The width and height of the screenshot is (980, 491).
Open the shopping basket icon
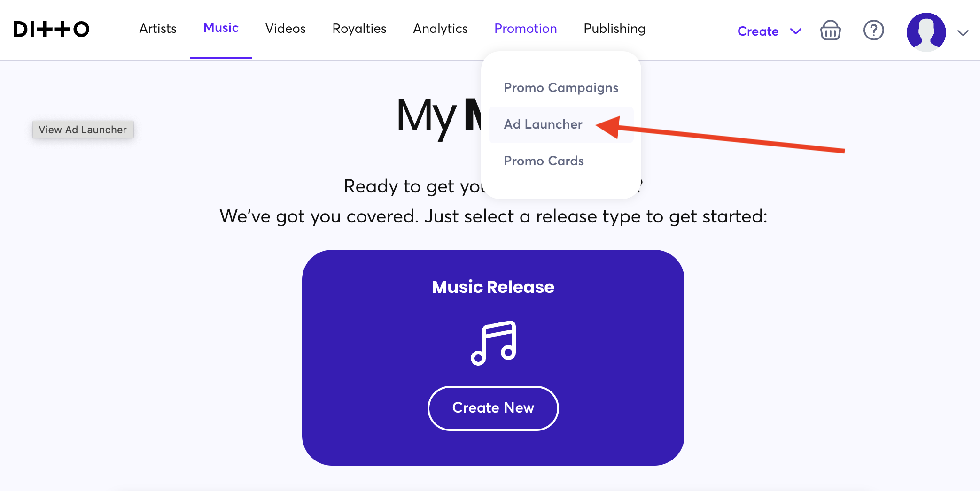830,30
